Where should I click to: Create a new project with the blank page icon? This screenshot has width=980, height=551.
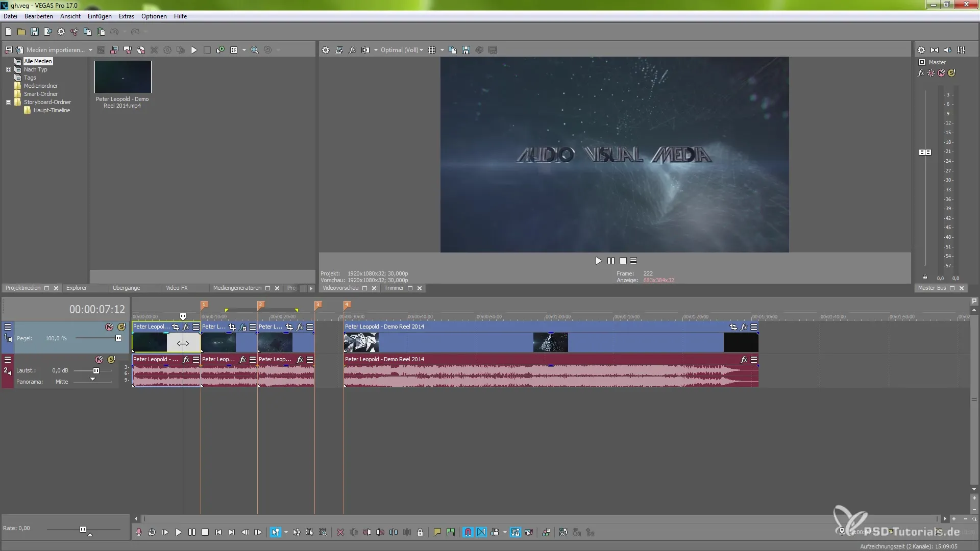(8, 32)
